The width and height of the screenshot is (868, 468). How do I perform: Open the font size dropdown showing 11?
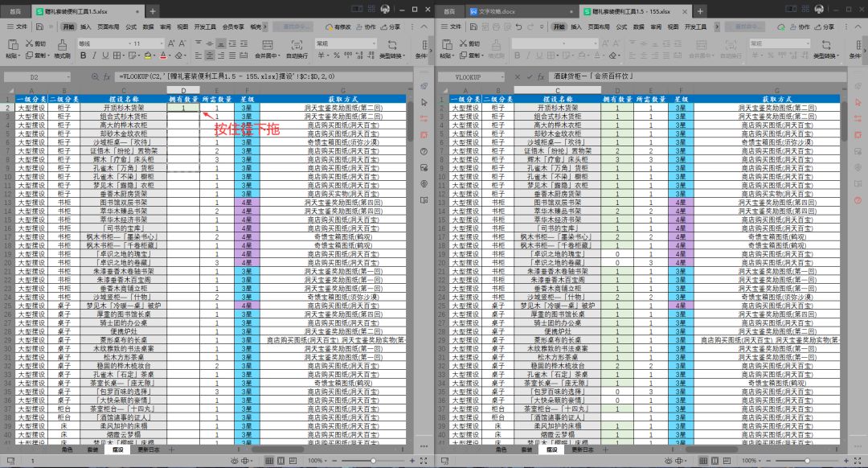(149, 43)
